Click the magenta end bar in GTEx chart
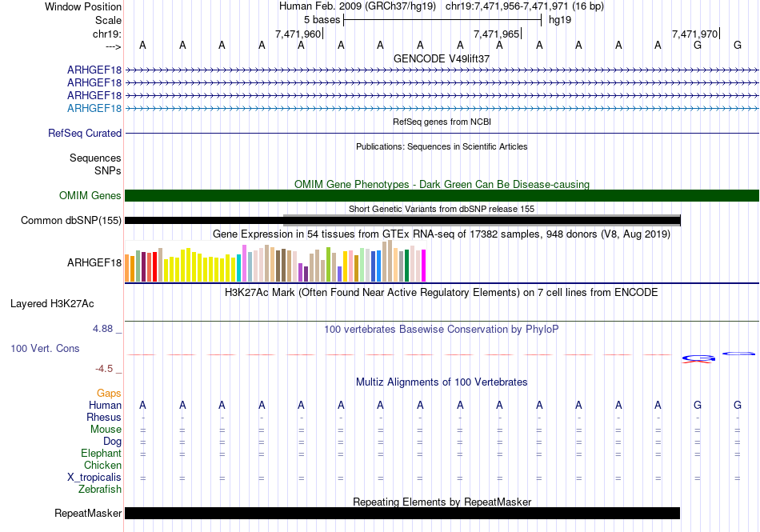This screenshot has height=532, width=760. 423,266
